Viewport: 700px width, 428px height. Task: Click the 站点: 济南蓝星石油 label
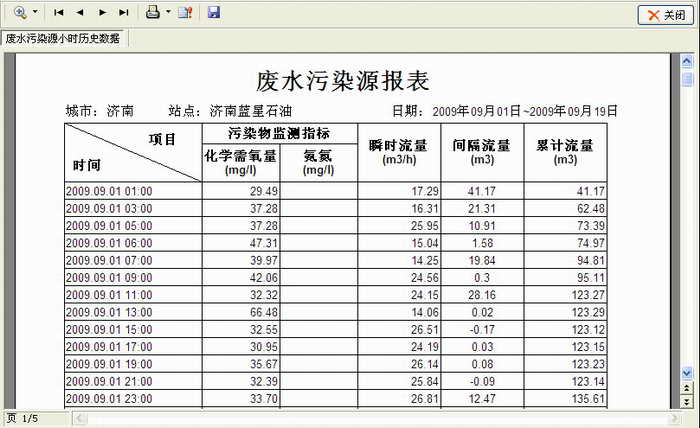click(x=230, y=111)
